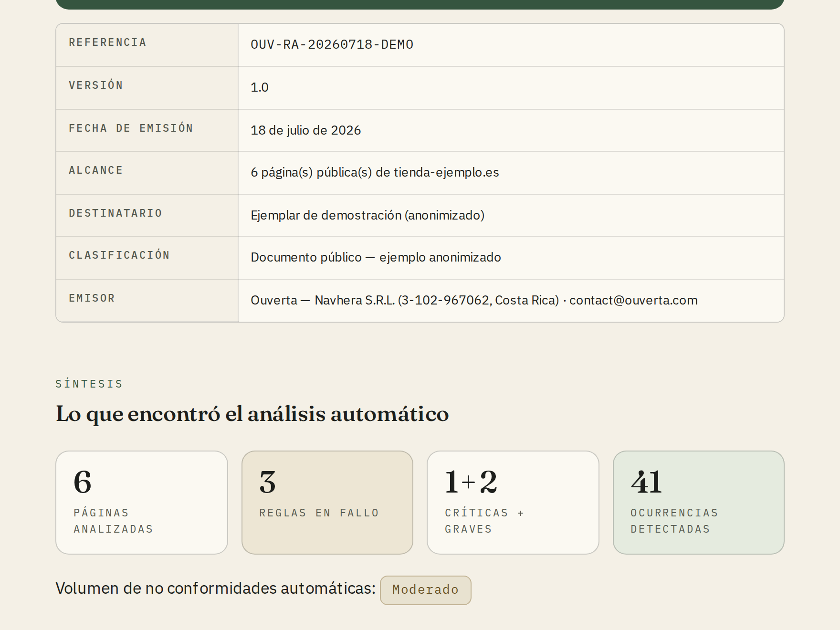840x630 pixels.
Task: Select 'Volumen de no conformidades automáticas:' text
Action: click(x=216, y=588)
